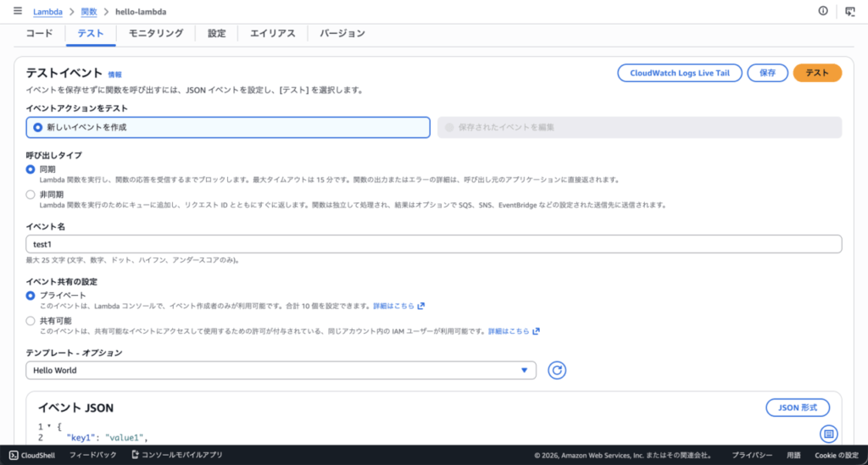Screen dimensions: 868x465
Task: Click the 呼び出しタイプ label
Action: coord(53,155)
